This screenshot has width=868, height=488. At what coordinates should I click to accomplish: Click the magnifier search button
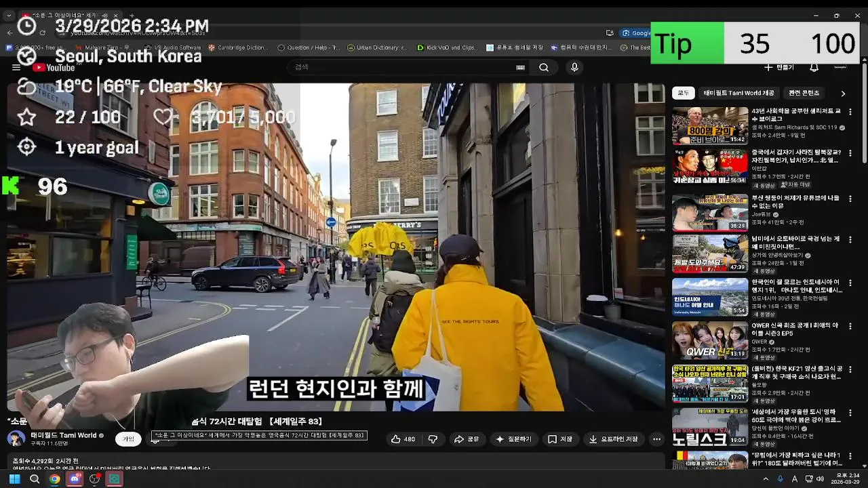click(x=544, y=67)
